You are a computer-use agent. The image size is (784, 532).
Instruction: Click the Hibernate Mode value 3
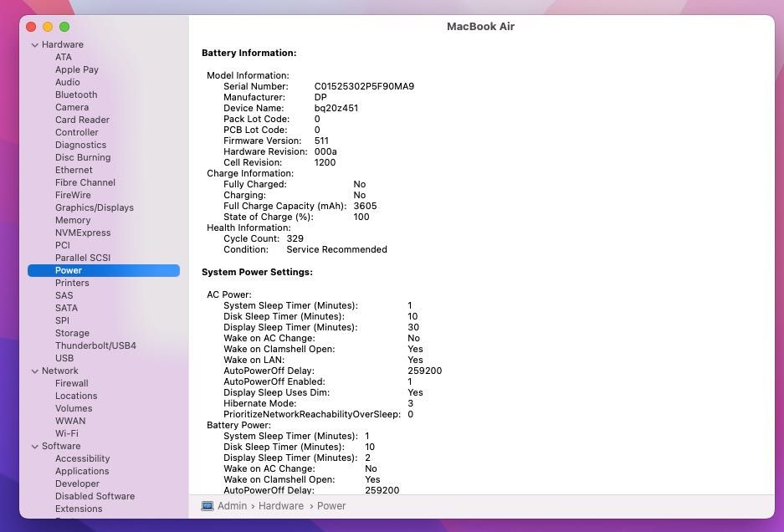411,403
